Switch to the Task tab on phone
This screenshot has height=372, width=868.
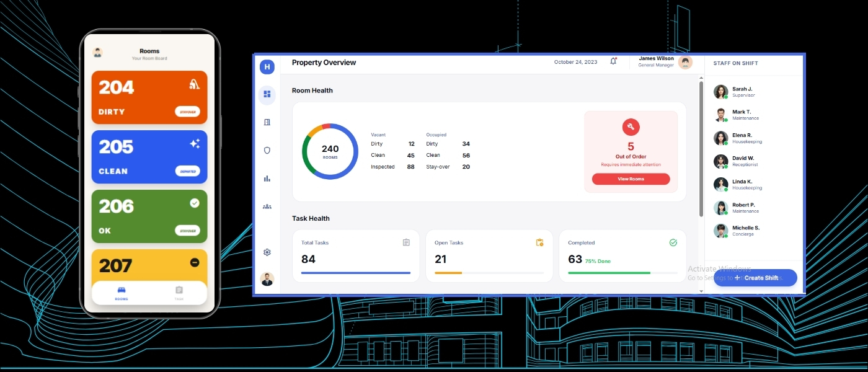click(x=179, y=293)
